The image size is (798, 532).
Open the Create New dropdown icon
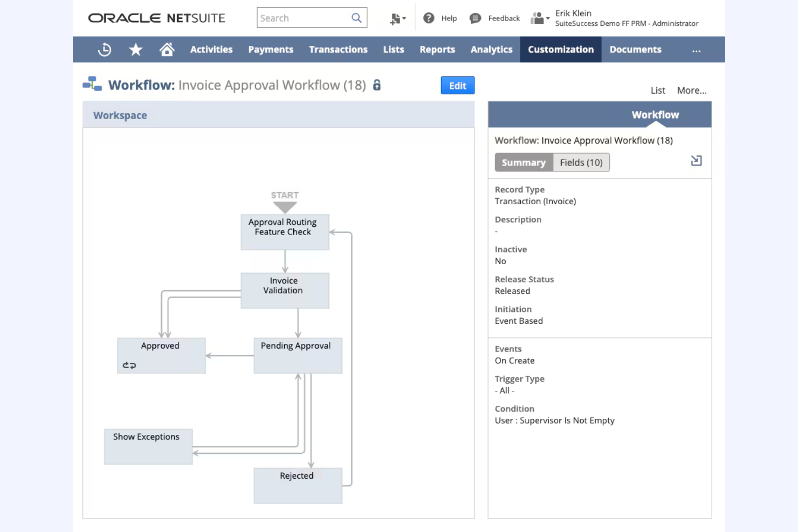coord(398,19)
